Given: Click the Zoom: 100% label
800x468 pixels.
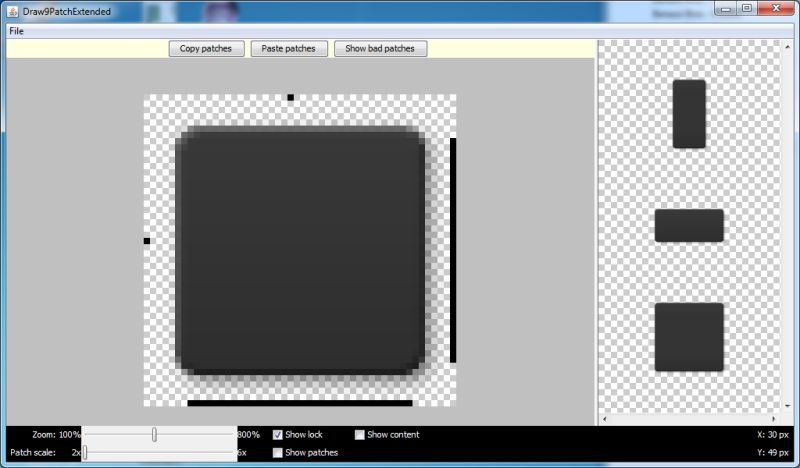Looking at the screenshot, I should (x=56, y=435).
